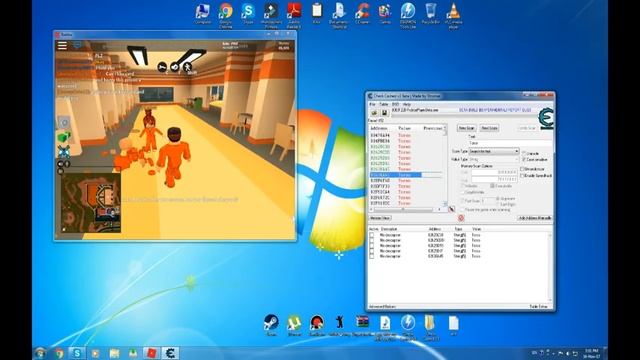The width and height of the screenshot is (640, 360).
Task: Select the Last Digits radio button
Action: pyautogui.click(x=498, y=204)
